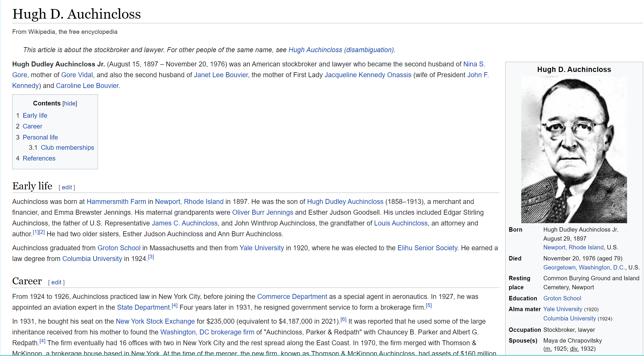This screenshot has height=356, width=644.
Task: Select 'August 29, 1897' in the infobox
Action: (x=565, y=239)
